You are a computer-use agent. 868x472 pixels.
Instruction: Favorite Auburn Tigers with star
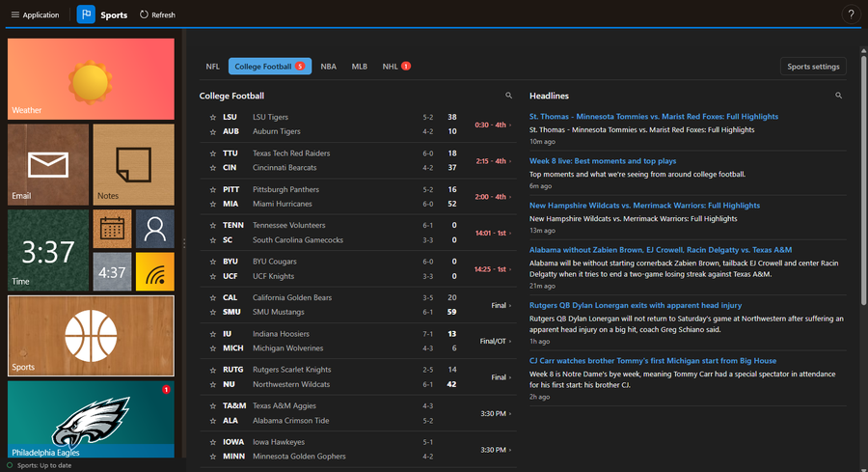click(212, 132)
